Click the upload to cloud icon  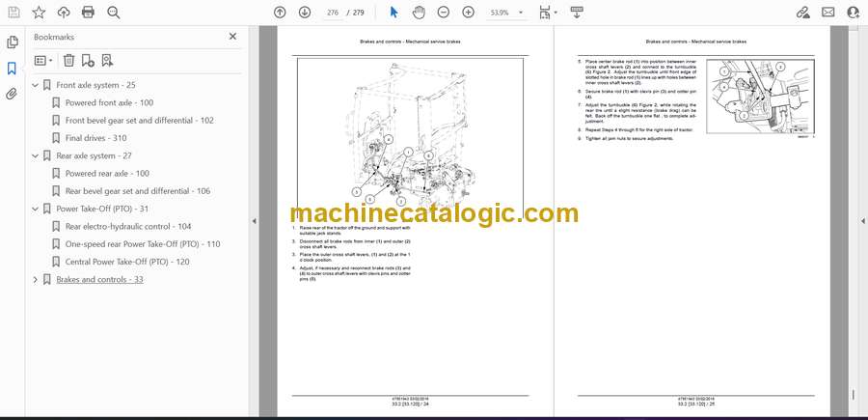[x=64, y=13]
